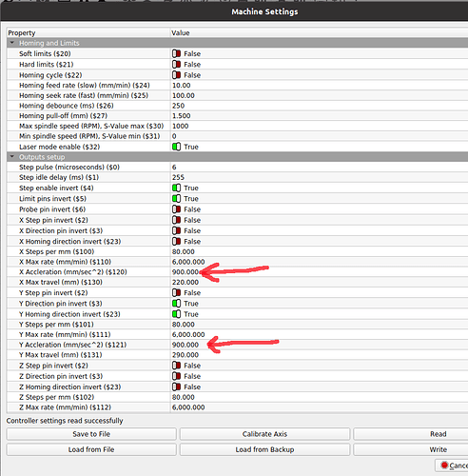468x476 pixels.
Task: Toggle the Soft limits ($20) switch
Action: 176,53
